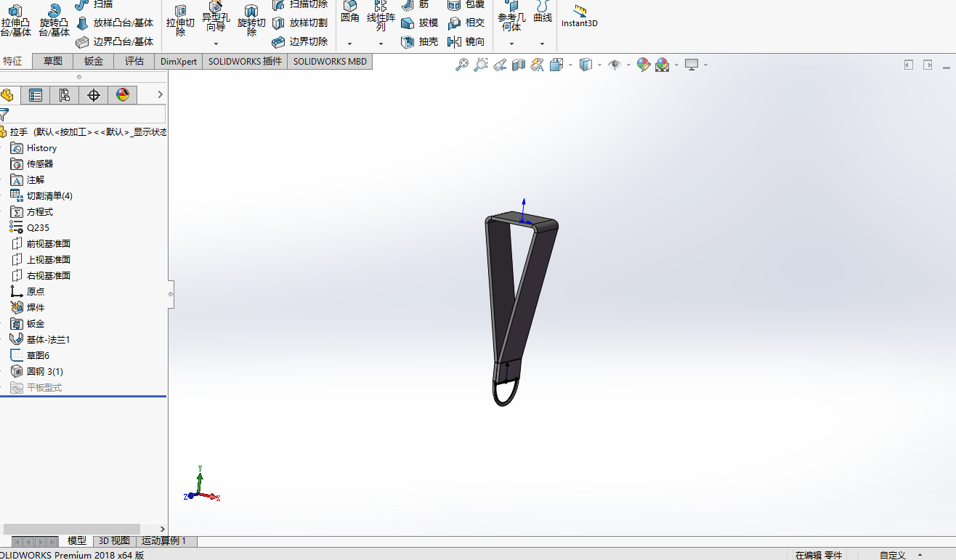
Task: Expand the Display Style dropdown arrow
Action: point(599,65)
